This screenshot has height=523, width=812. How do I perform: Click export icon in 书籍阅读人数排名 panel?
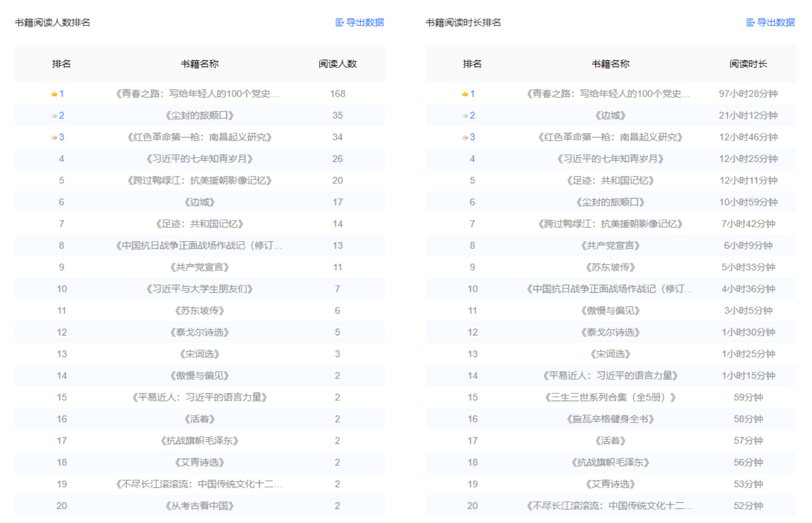pos(340,23)
